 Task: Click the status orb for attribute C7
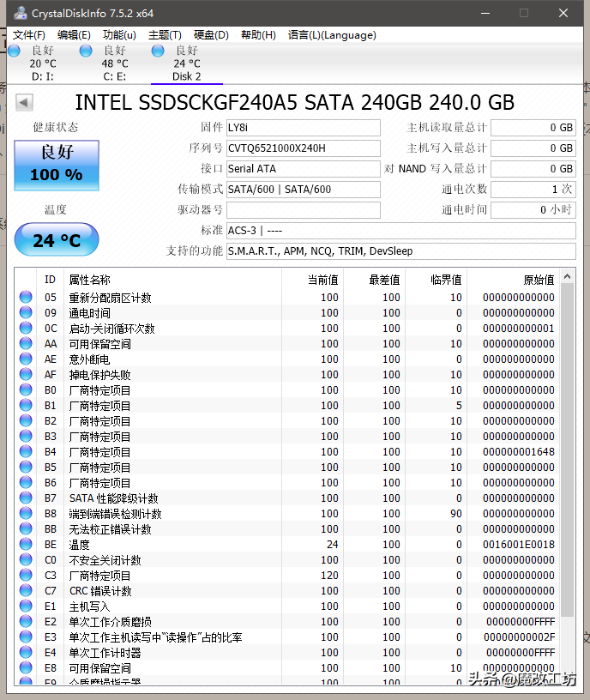pos(26,590)
